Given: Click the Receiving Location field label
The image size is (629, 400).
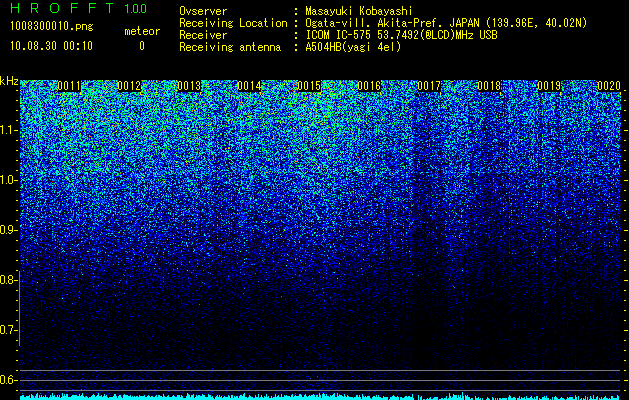Looking at the screenshot, I should click(x=233, y=23).
